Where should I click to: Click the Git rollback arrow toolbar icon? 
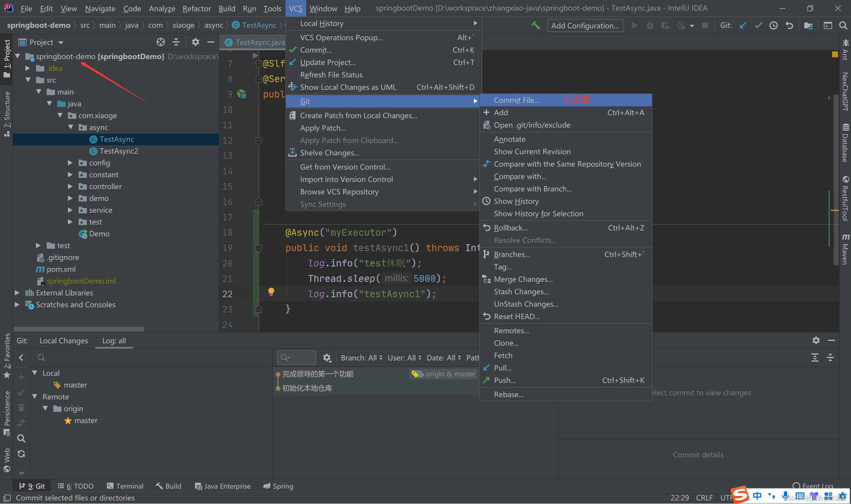tap(789, 25)
